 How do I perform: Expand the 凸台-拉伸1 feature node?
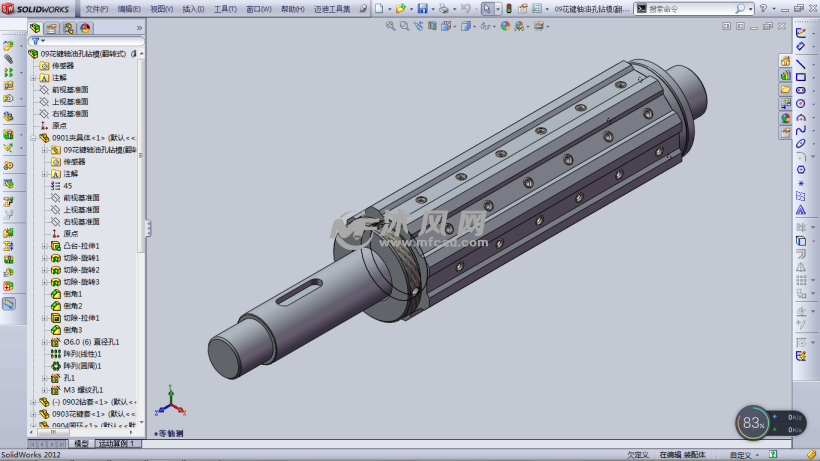45,246
